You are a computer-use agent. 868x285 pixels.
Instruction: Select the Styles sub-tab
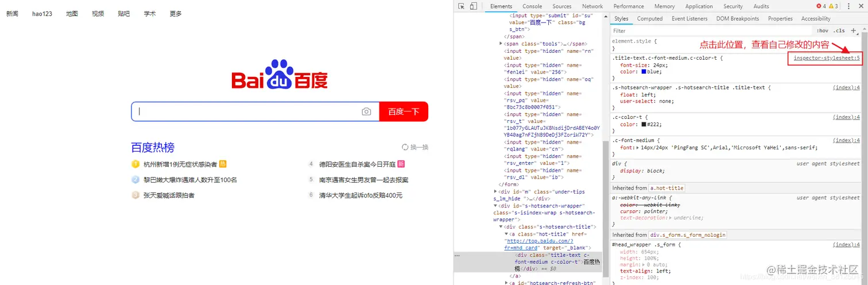(621, 18)
